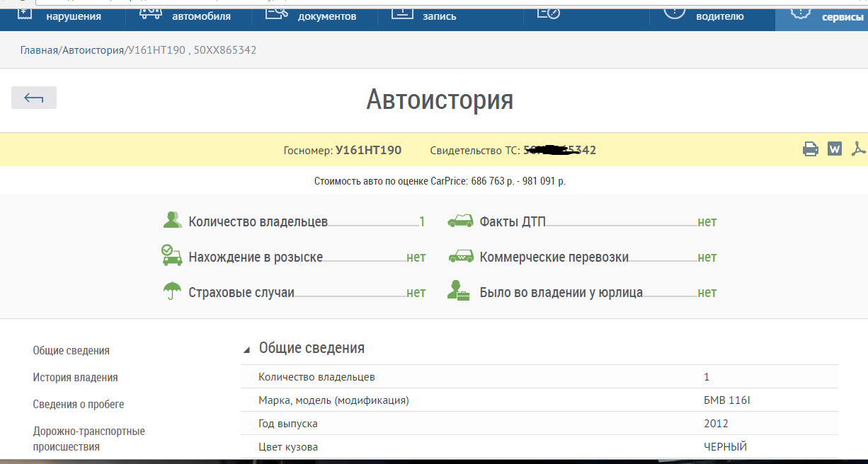Click the Коммерческие перевозки label
The height and width of the screenshot is (464, 868).
coord(554,257)
